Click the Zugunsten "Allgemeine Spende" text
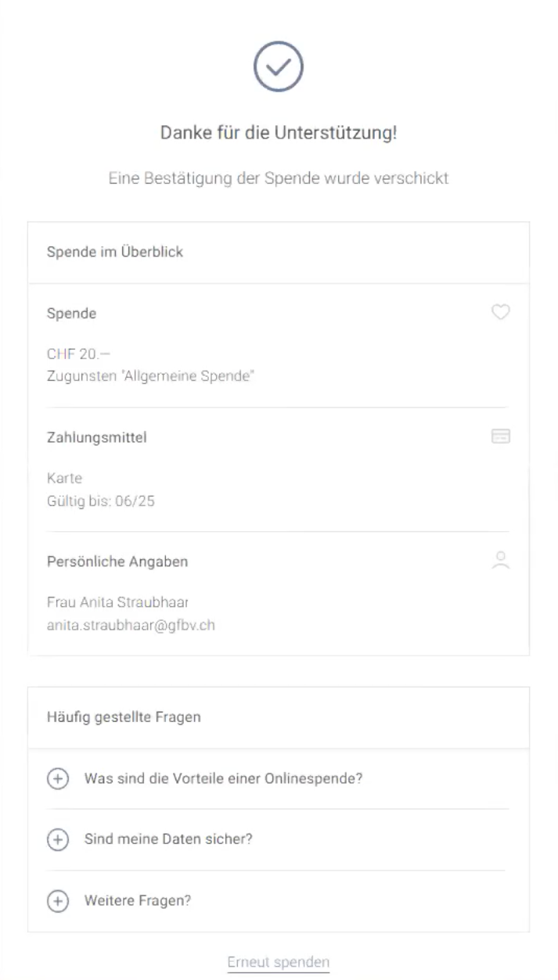This screenshot has width=558, height=980. pos(151,376)
